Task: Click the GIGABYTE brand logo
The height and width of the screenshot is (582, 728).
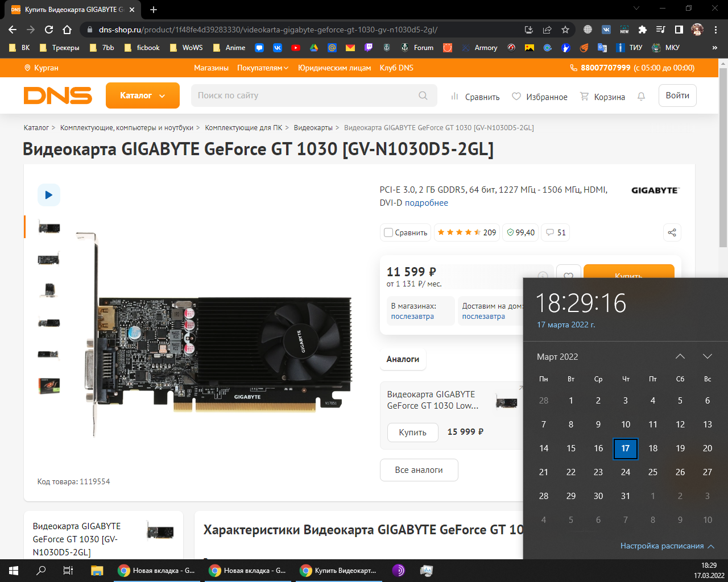Action: point(655,190)
